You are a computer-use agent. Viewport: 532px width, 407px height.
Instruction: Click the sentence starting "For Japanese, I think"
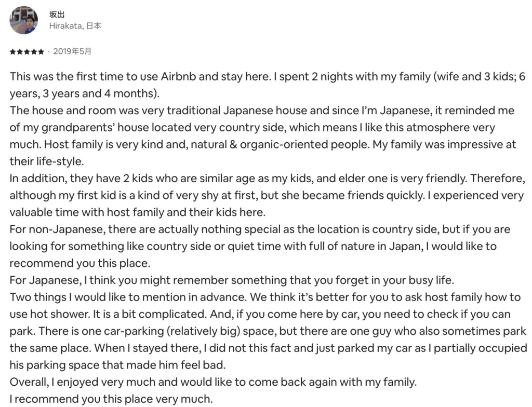[232, 280]
